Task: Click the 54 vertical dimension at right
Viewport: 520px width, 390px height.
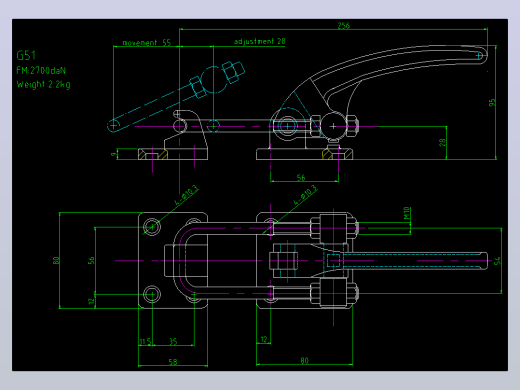Action: 497,261
